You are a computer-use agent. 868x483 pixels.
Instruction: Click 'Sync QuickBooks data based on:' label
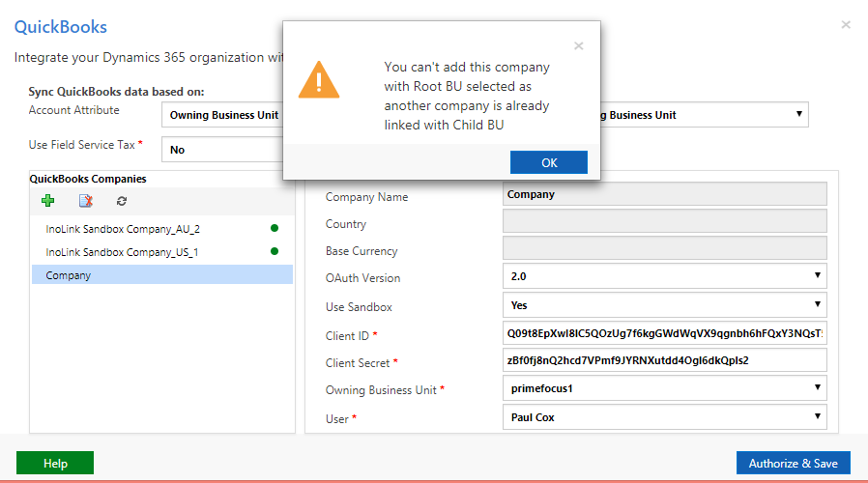pos(116,92)
